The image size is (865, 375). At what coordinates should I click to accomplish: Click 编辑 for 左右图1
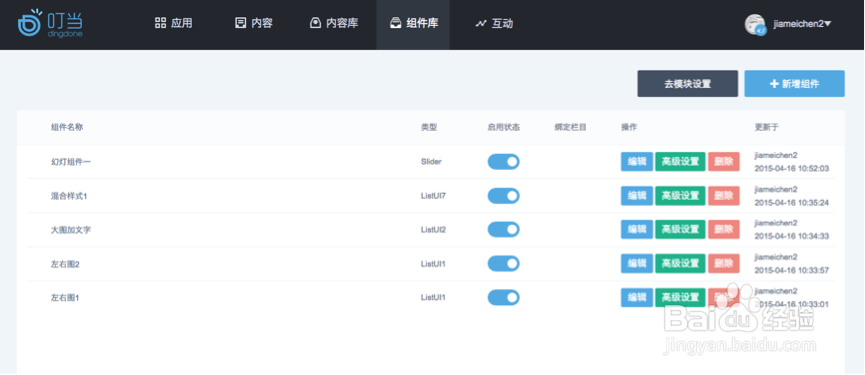click(637, 298)
